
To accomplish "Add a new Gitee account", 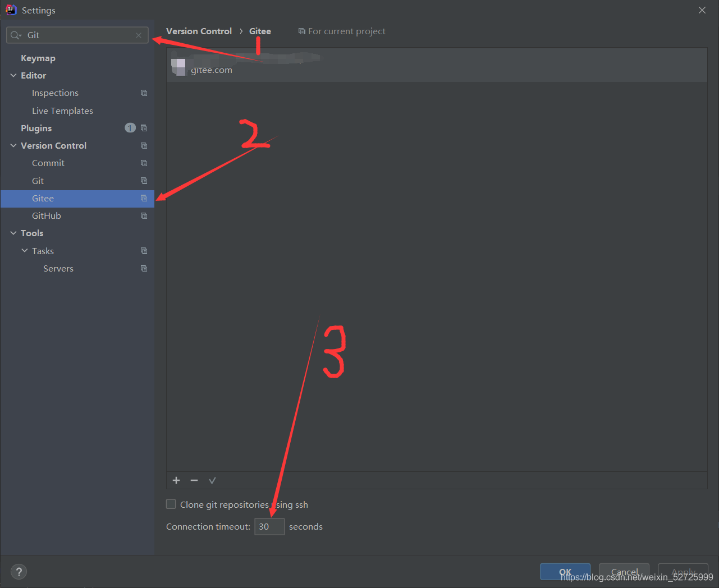I will click(x=176, y=480).
